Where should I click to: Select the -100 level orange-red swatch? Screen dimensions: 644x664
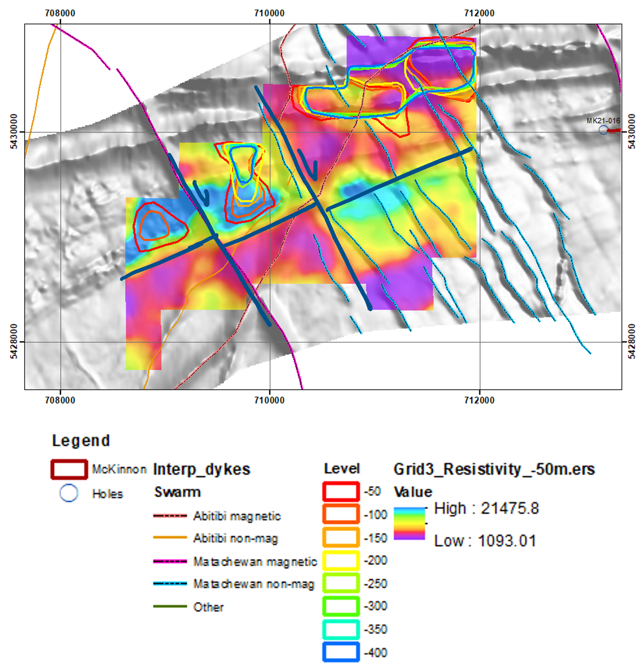click(x=341, y=514)
